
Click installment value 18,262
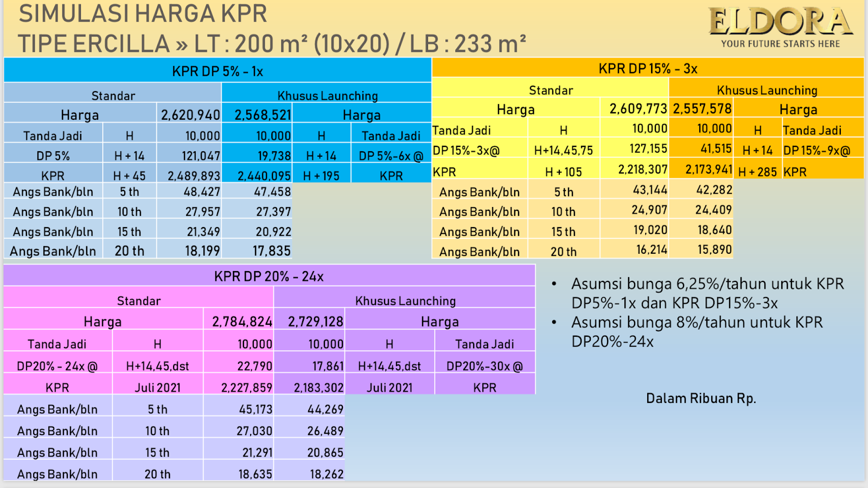(327, 474)
